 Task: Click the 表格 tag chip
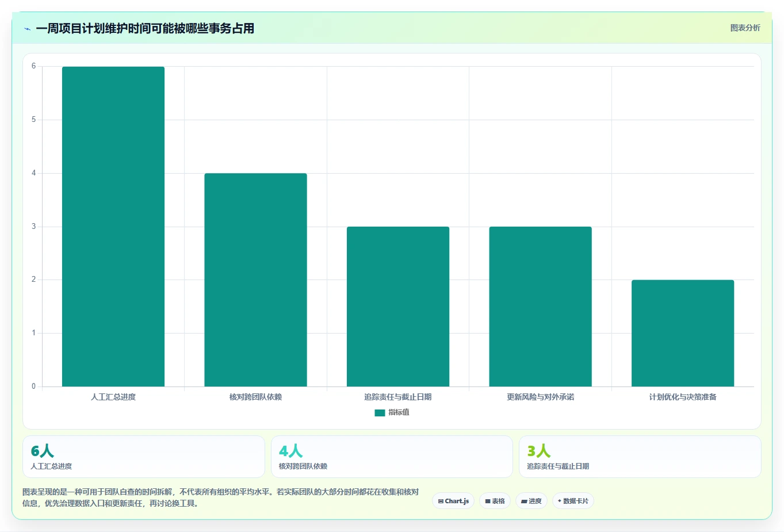tap(495, 501)
